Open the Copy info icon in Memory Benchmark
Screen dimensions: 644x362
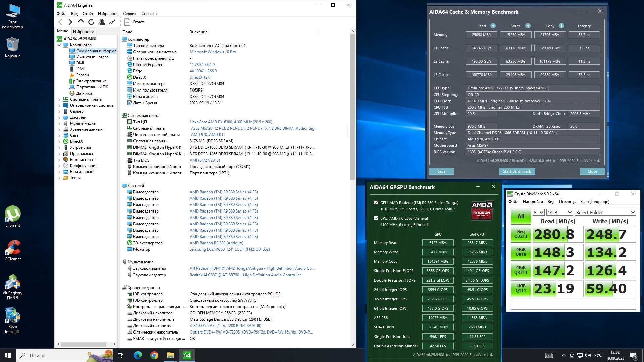561,26
